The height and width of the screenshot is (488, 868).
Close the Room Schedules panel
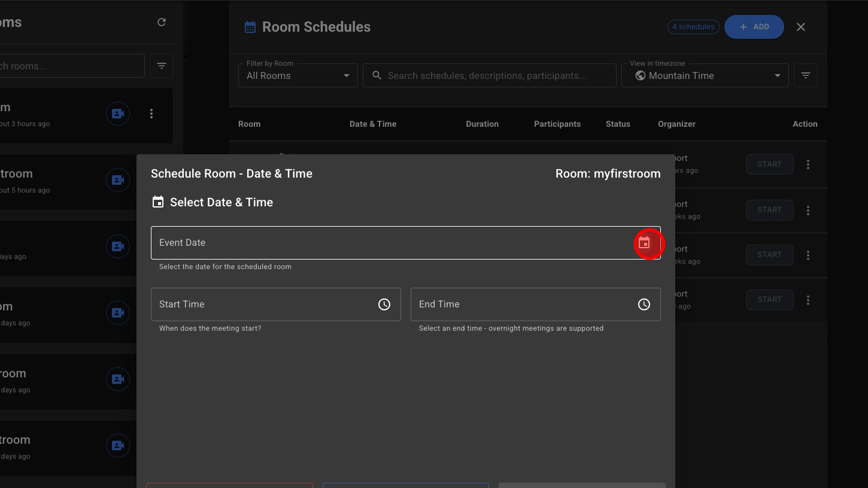pyautogui.click(x=801, y=27)
